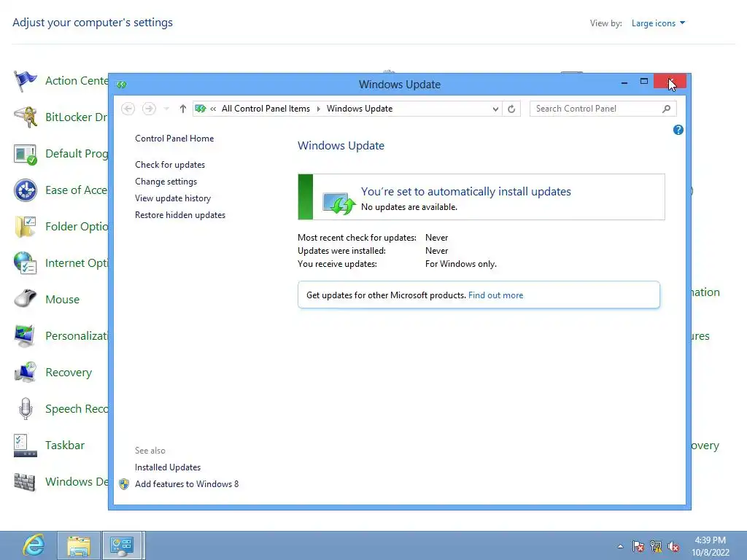Close the Windows Update window
This screenshot has width=747, height=560.
point(670,82)
